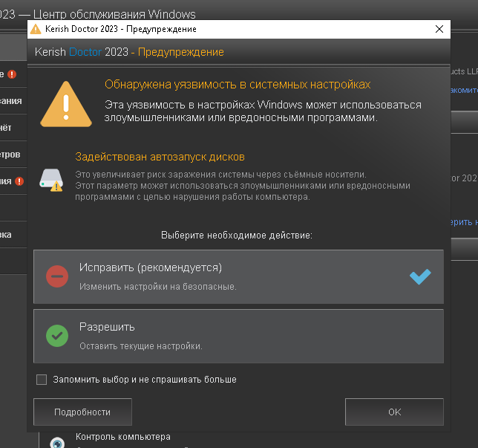Click the disk drive with warning icon
478x448 pixels.
point(51,180)
